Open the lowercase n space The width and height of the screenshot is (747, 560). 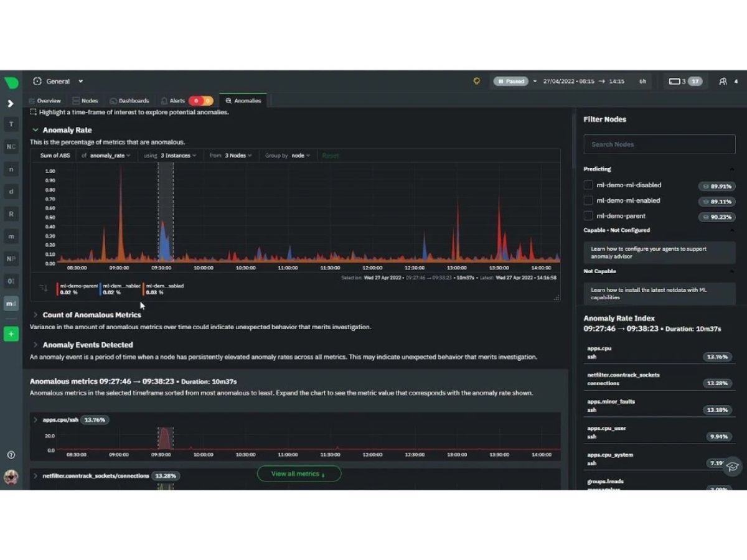tap(11, 169)
